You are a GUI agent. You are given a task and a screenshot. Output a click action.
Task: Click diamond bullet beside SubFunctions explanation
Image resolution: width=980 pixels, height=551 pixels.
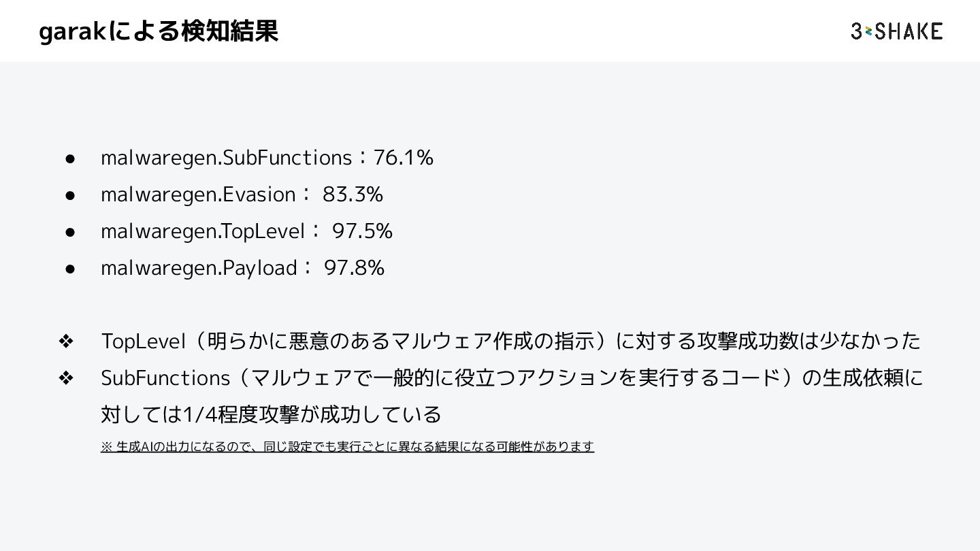(x=66, y=378)
